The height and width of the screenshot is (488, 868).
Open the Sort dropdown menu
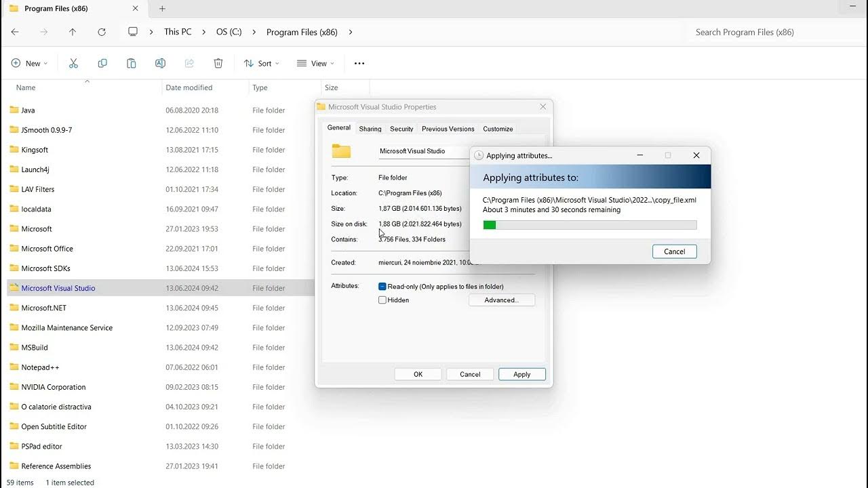coord(262,63)
